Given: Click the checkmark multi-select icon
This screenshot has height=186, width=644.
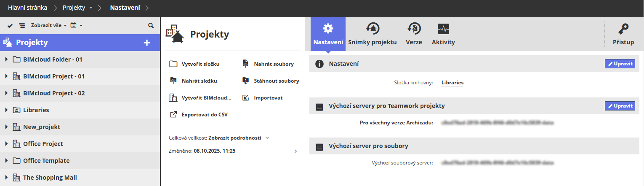Looking at the screenshot, I should (10, 26).
